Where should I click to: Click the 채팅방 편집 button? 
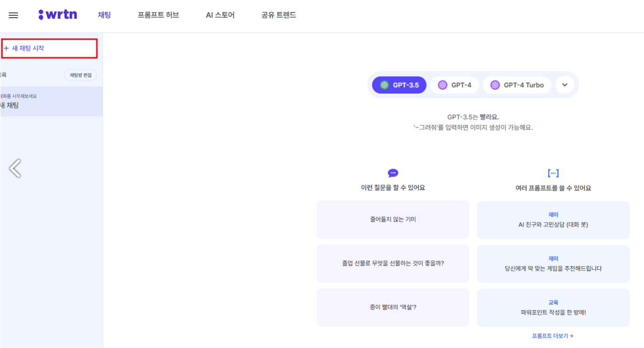[81, 75]
